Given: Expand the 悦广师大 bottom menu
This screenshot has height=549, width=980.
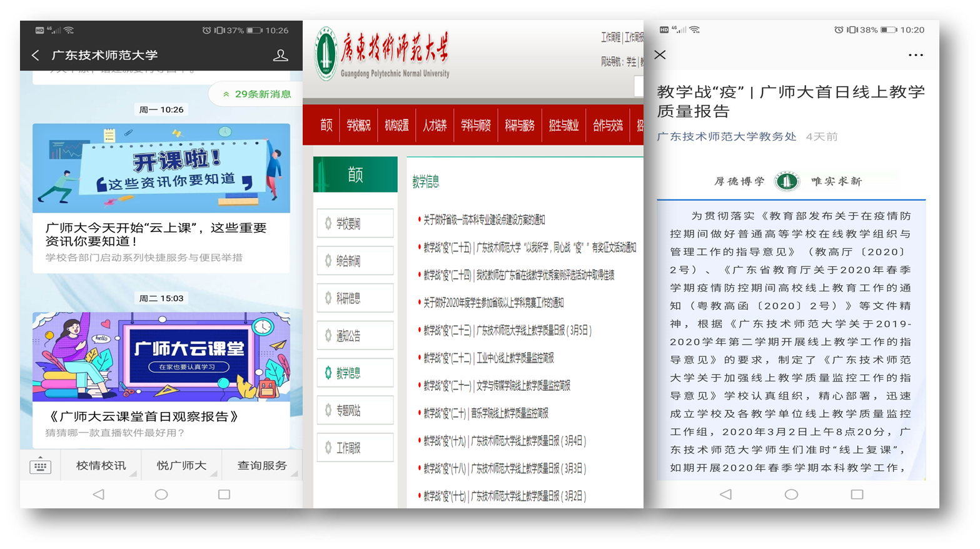Looking at the screenshot, I should 181,466.
